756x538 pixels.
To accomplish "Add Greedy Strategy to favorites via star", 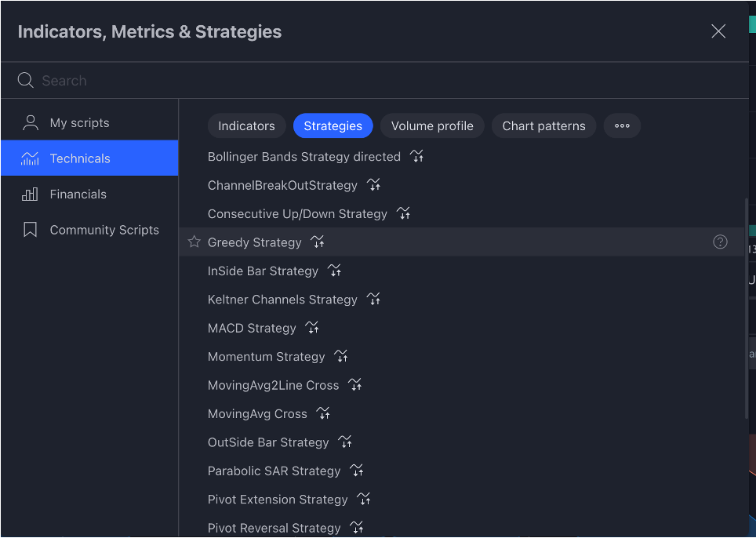I will pyautogui.click(x=194, y=242).
